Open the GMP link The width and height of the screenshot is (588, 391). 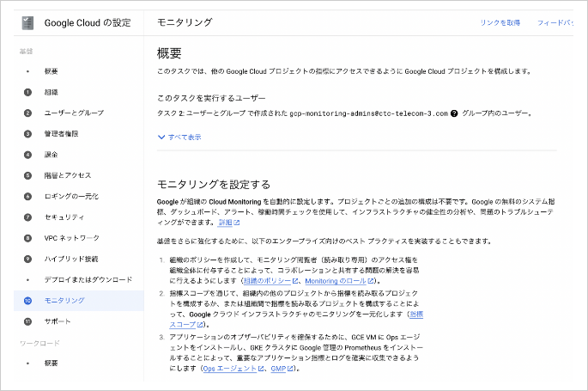click(278, 369)
